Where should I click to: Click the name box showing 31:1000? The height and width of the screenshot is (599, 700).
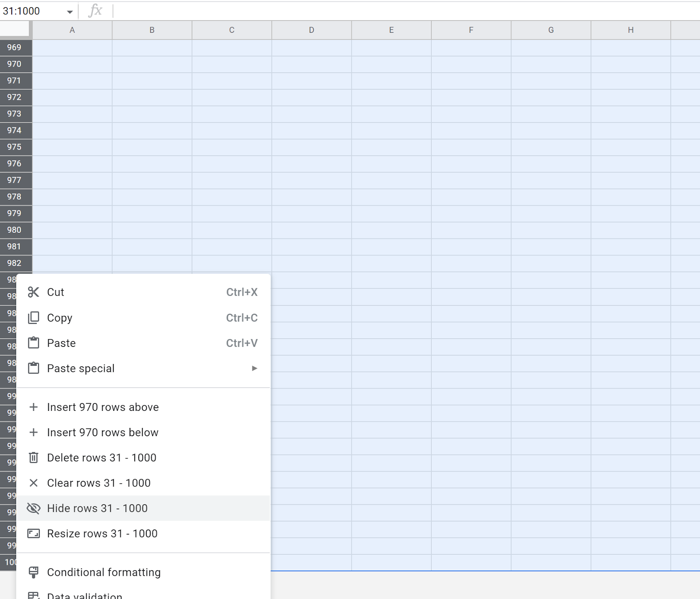pos(31,11)
